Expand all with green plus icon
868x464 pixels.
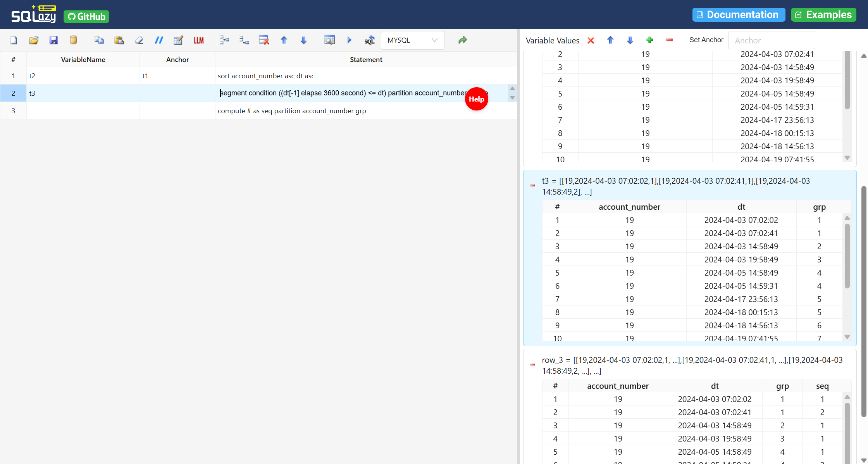pyautogui.click(x=650, y=40)
